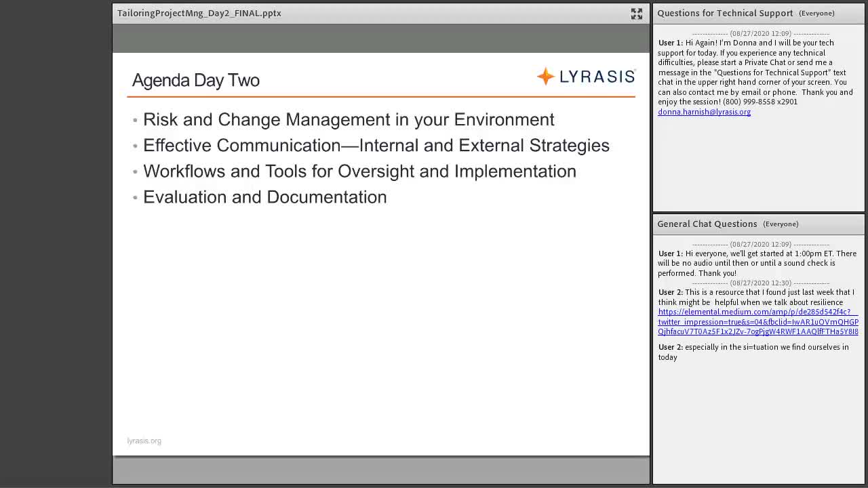Click the bullet "Effective Communication—Internal and External Strategies"
The width and height of the screenshot is (868, 488).
[x=376, y=145]
